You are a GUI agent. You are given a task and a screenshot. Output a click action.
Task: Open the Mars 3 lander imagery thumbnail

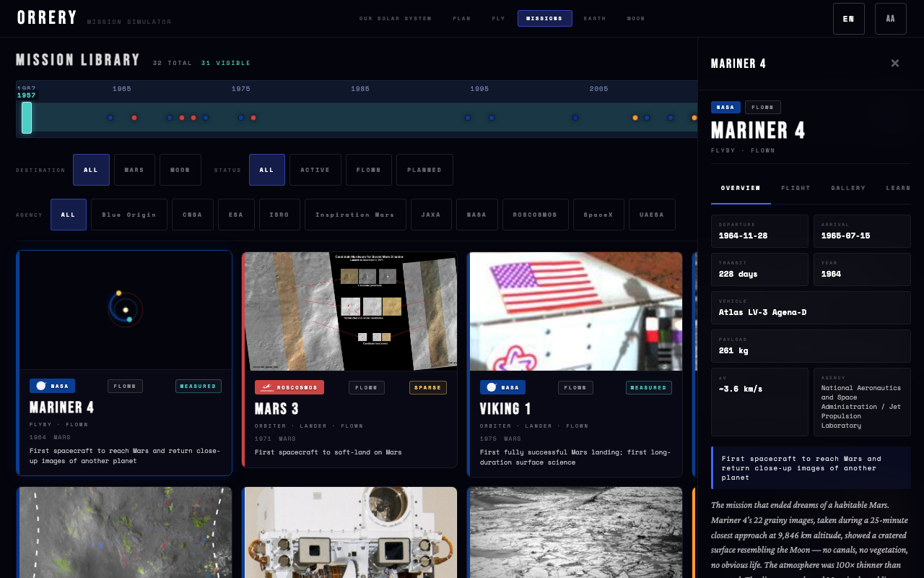(x=351, y=311)
